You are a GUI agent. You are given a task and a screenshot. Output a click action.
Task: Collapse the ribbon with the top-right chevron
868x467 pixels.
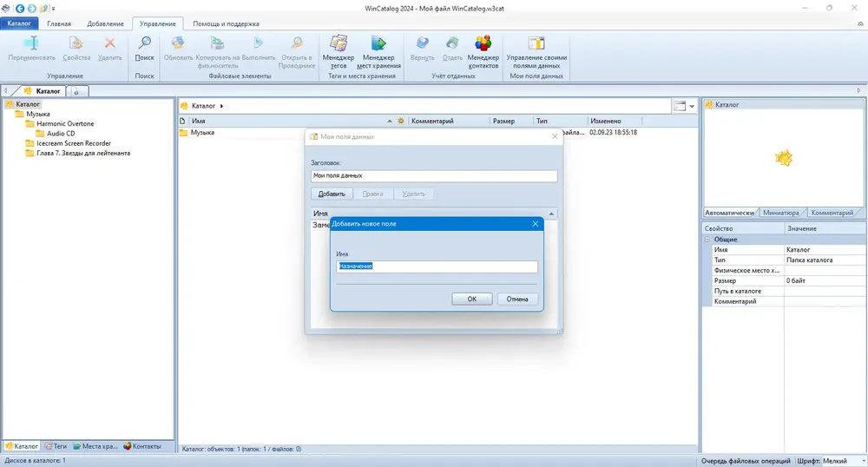click(x=860, y=23)
